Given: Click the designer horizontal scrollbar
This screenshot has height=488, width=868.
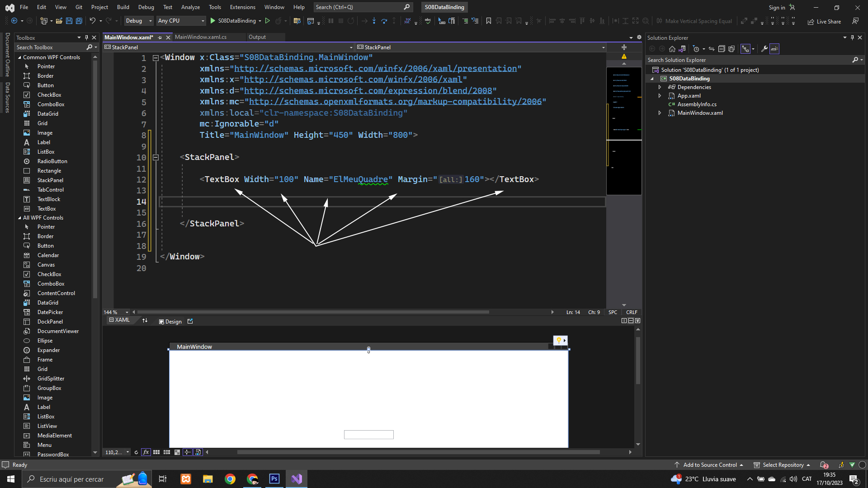Looking at the screenshot, I should tap(418, 452).
